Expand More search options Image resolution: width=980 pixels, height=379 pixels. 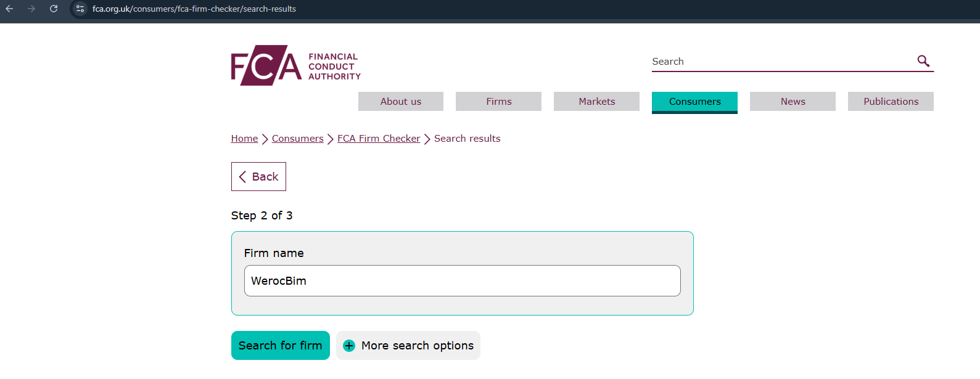[x=408, y=346]
